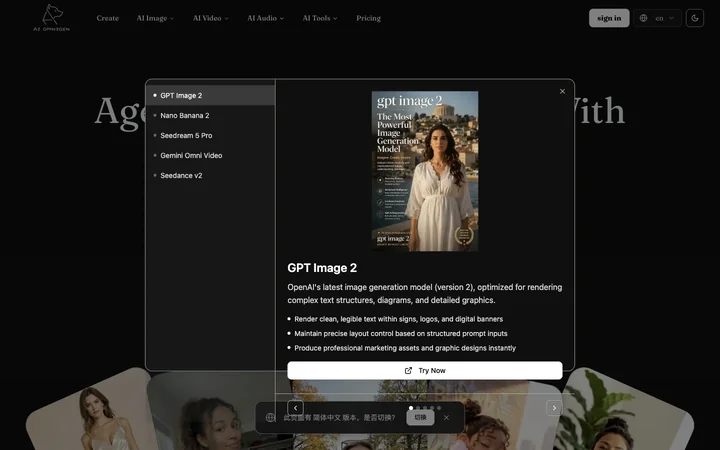Select Seedance v2 in model list
Image resolution: width=720 pixels, height=450 pixels.
211,175
